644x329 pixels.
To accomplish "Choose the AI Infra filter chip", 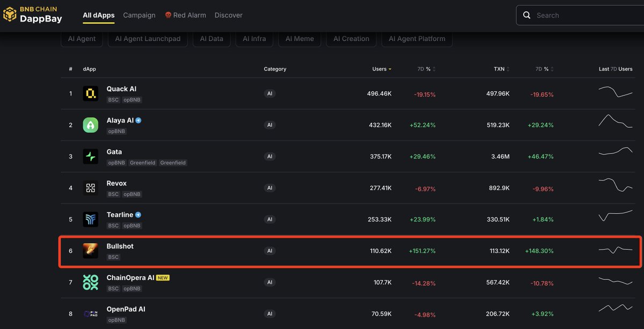I will point(254,39).
